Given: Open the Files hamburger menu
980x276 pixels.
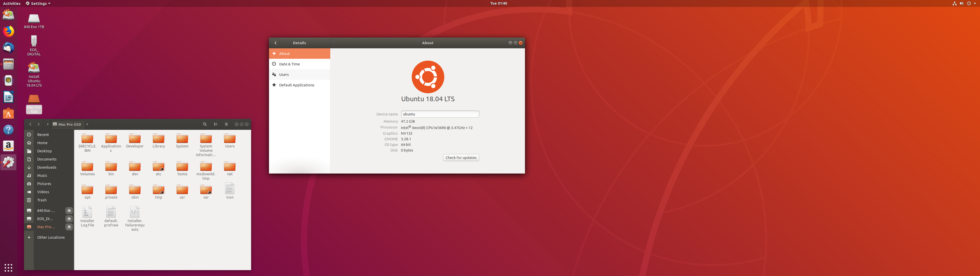Looking at the screenshot, I should [x=226, y=124].
